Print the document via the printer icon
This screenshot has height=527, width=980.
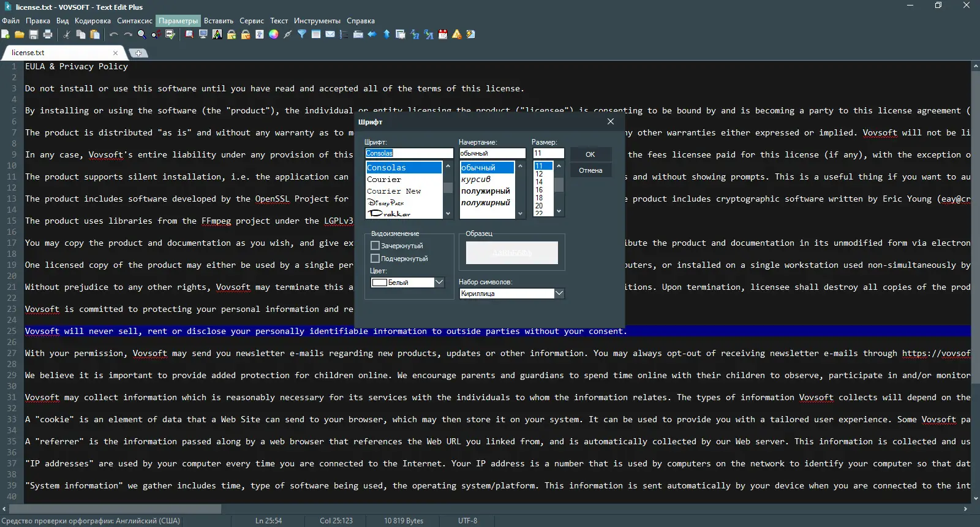tap(48, 34)
